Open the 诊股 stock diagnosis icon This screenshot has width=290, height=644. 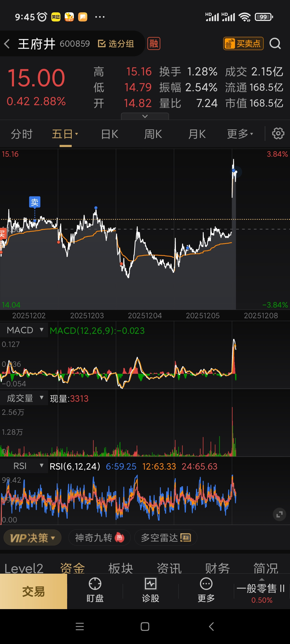point(151,590)
